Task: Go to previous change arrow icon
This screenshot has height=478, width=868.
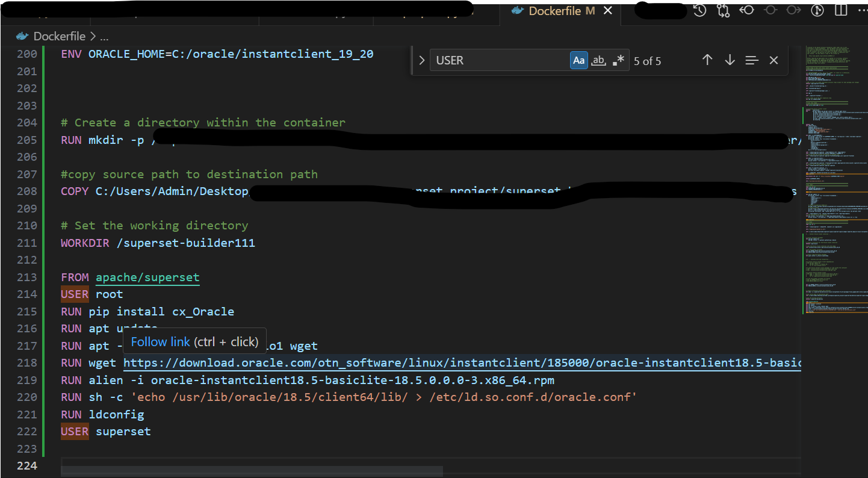Action: click(747, 10)
